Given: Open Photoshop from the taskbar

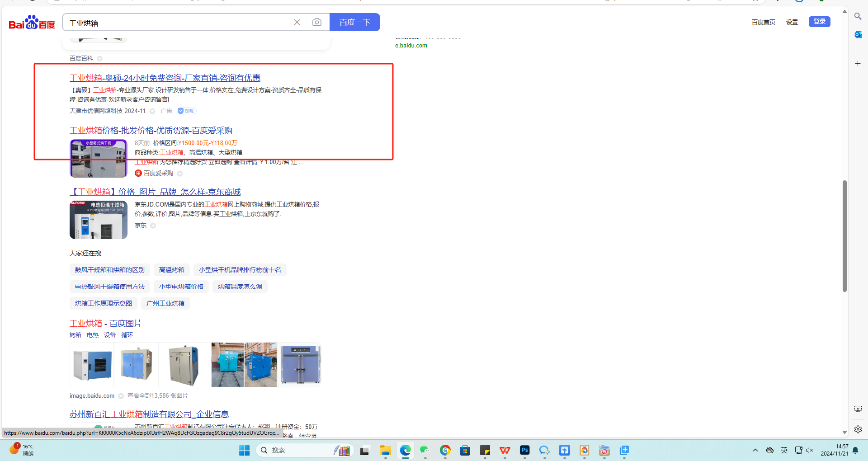Looking at the screenshot, I should click(524, 450).
